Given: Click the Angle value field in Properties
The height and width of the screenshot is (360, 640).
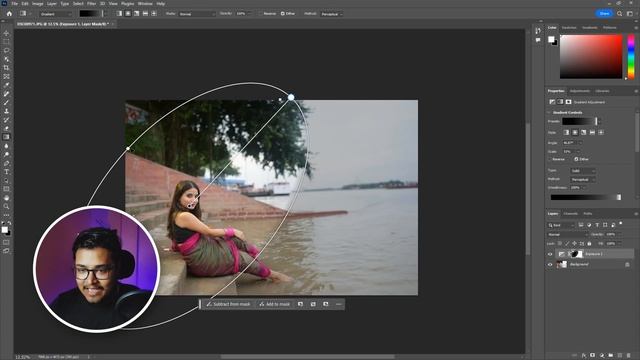Looking at the screenshot, I should click(570, 143).
